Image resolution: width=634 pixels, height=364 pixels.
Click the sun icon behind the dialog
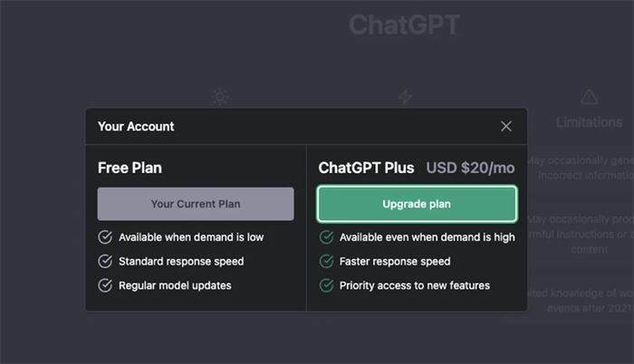click(x=220, y=96)
